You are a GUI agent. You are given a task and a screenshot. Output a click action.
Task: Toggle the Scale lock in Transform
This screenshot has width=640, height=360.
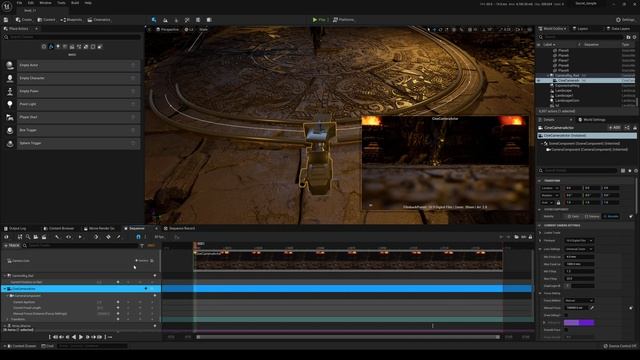coord(558,202)
